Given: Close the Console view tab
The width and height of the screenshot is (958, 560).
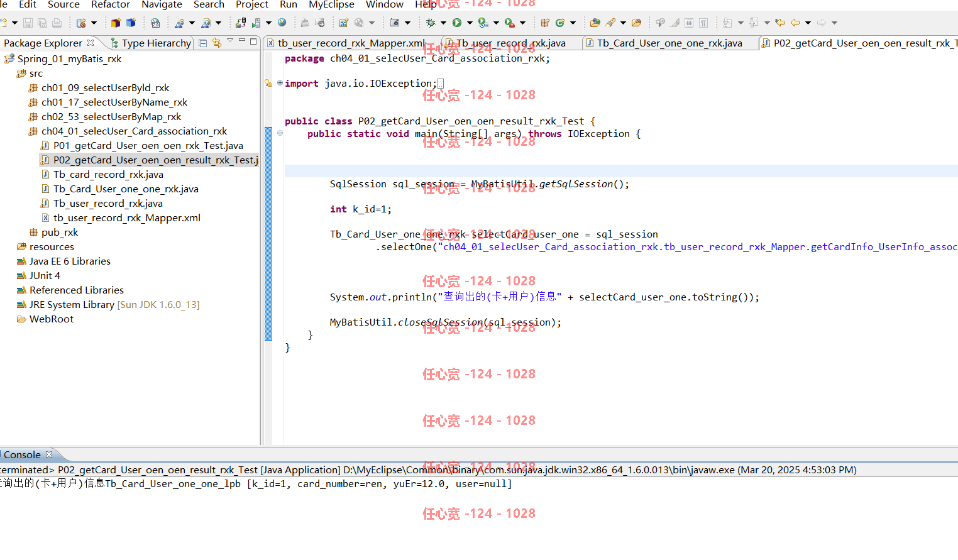Looking at the screenshot, I should pos(49,454).
